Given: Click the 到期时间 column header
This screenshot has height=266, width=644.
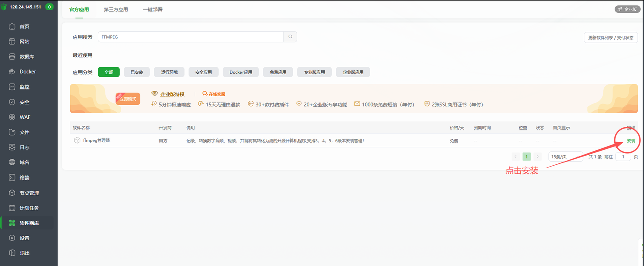Looking at the screenshot, I should (x=482, y=128).
